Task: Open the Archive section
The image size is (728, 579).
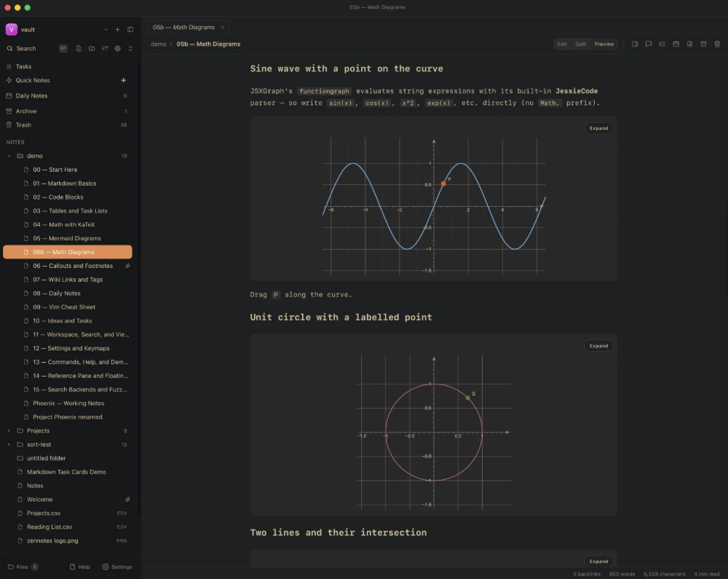Action: pyautogui.click(x=67, y=111)
